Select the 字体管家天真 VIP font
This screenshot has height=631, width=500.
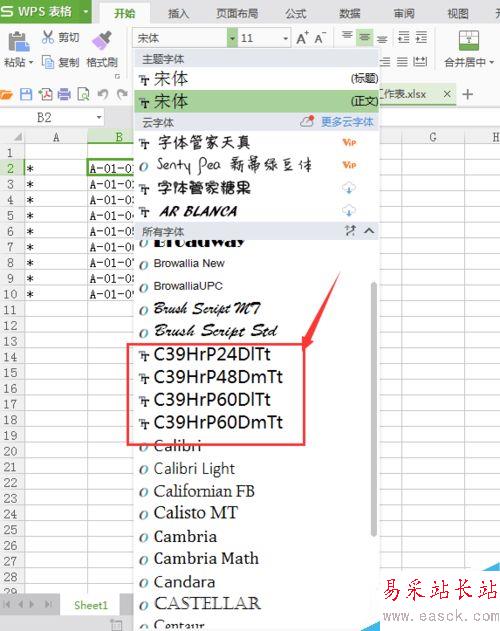click(x=256, y=142)
